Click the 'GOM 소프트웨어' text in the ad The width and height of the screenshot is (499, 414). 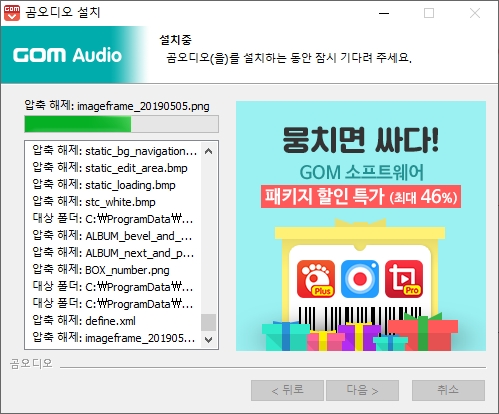tap(362, 172)
